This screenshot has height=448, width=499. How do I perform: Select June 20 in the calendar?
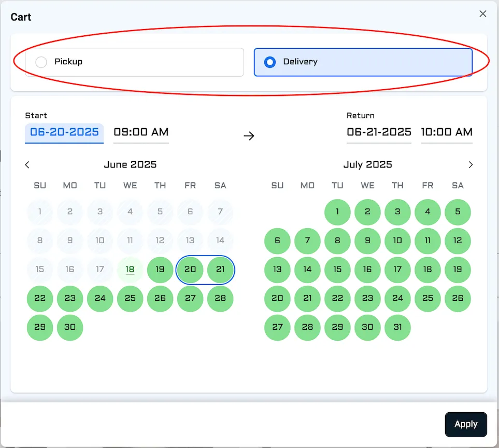190,270
